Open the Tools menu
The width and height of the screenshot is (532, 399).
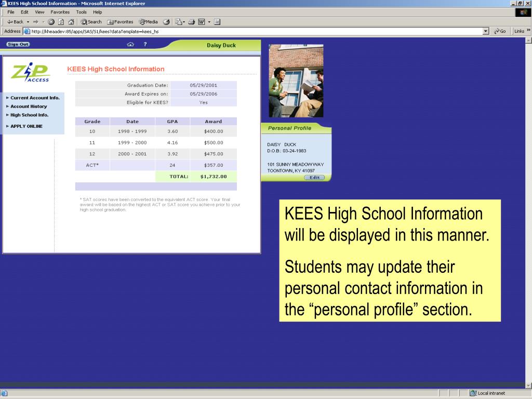click(82, 12)
